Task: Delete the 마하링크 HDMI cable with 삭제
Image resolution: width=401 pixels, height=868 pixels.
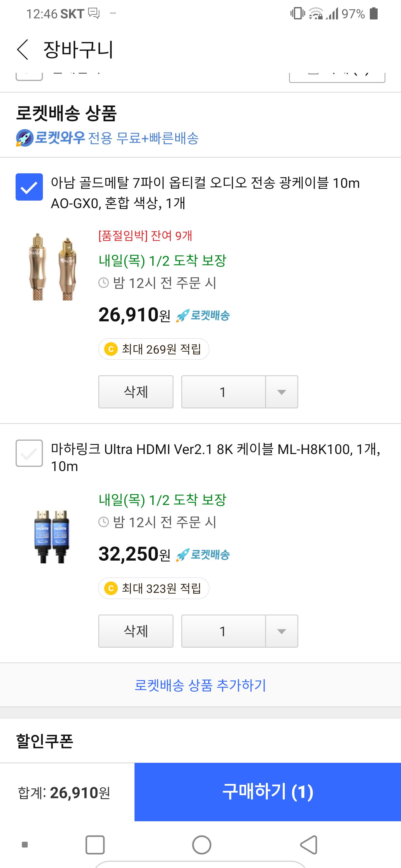Action: coord(136,631)
